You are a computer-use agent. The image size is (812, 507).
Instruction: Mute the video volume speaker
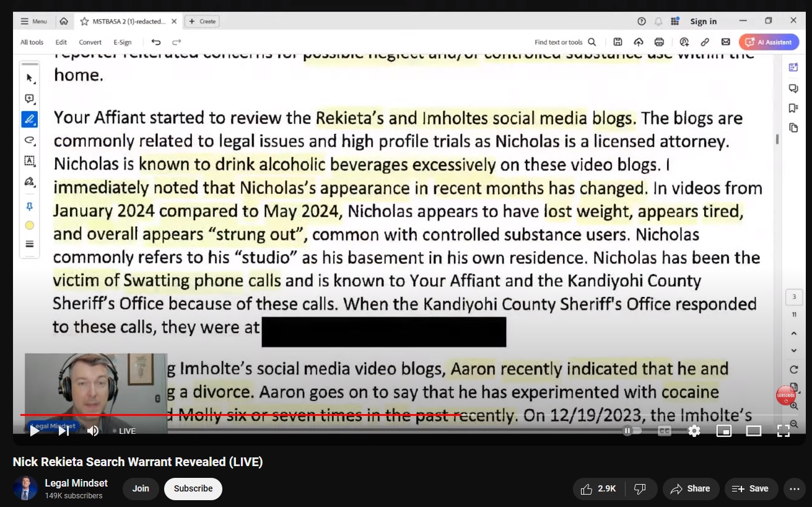tap(93, 431)
